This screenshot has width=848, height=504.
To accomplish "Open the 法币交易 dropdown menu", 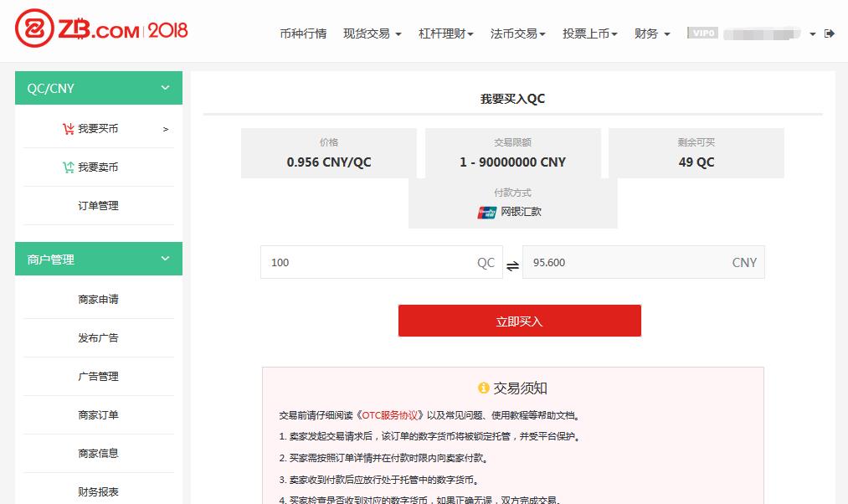I will point(517,33).
